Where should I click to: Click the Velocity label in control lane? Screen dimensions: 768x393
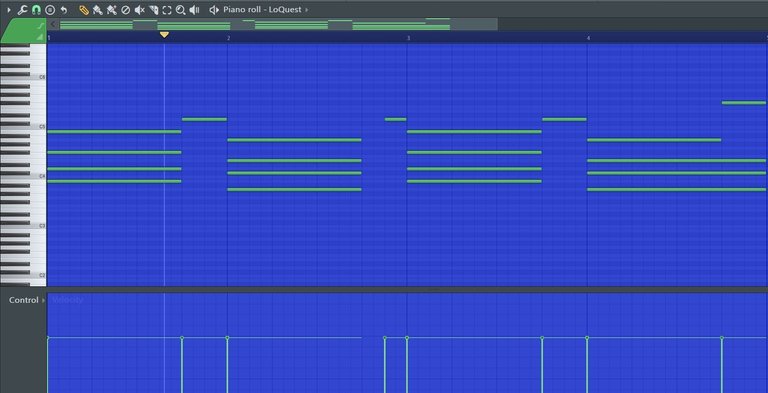pyautogui.click(x=68, y=300)
